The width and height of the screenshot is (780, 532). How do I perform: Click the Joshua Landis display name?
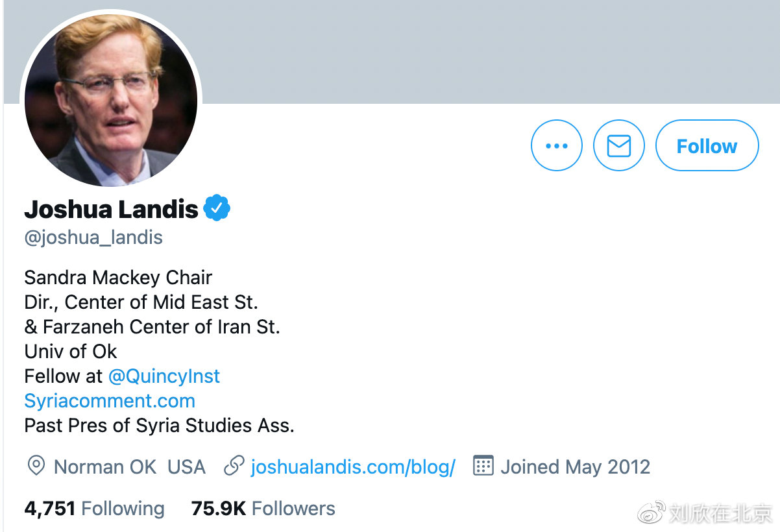111,209
